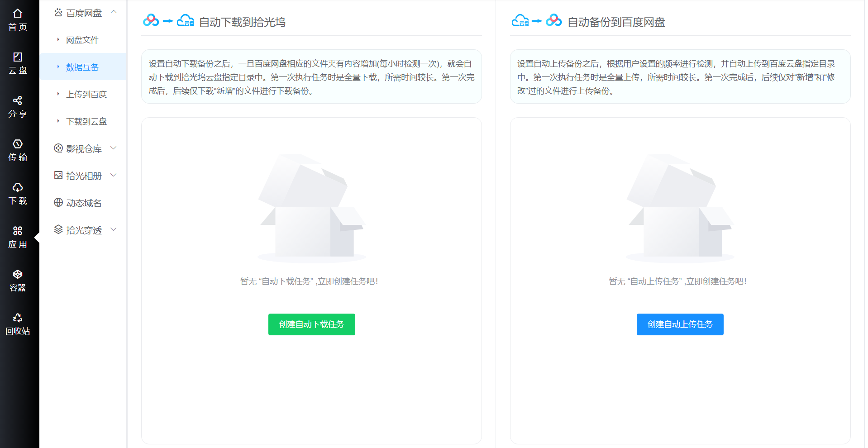The width and height of the screenshot is (868, 448).
Task: Open the 动态域名 menu item
Action: [83, 203]
